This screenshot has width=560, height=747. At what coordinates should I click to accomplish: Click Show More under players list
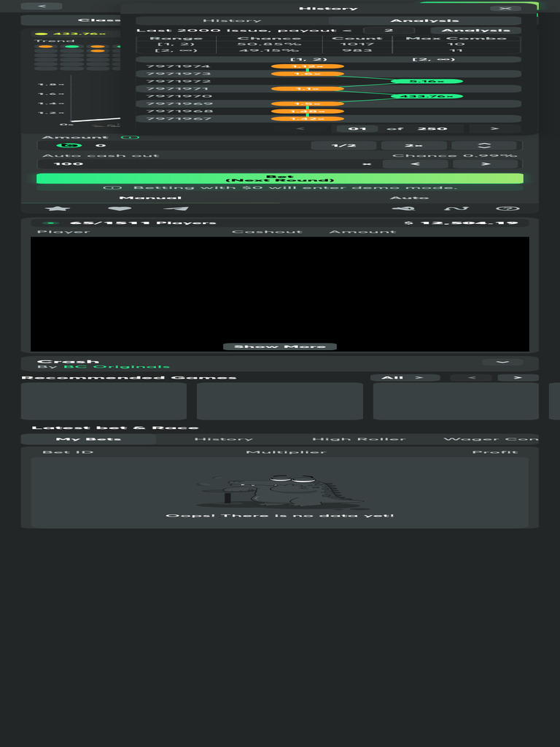tap(280, 347)
